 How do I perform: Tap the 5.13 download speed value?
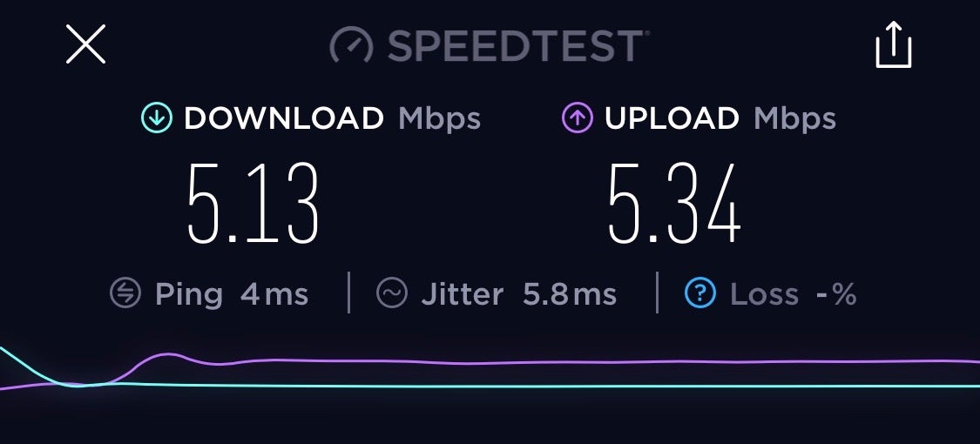pos(253,204)
